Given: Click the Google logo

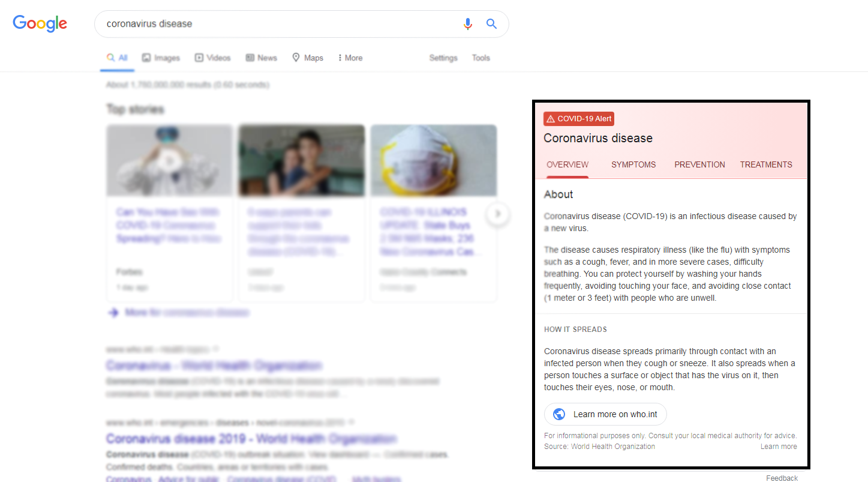Looking at the screenshot, I should click(x=40, y=23).
